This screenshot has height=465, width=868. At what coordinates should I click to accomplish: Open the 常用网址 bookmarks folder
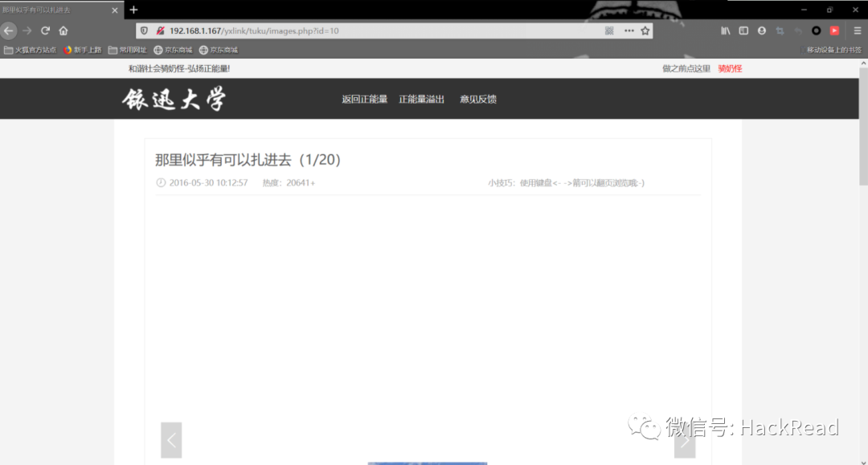coord(128,50)
